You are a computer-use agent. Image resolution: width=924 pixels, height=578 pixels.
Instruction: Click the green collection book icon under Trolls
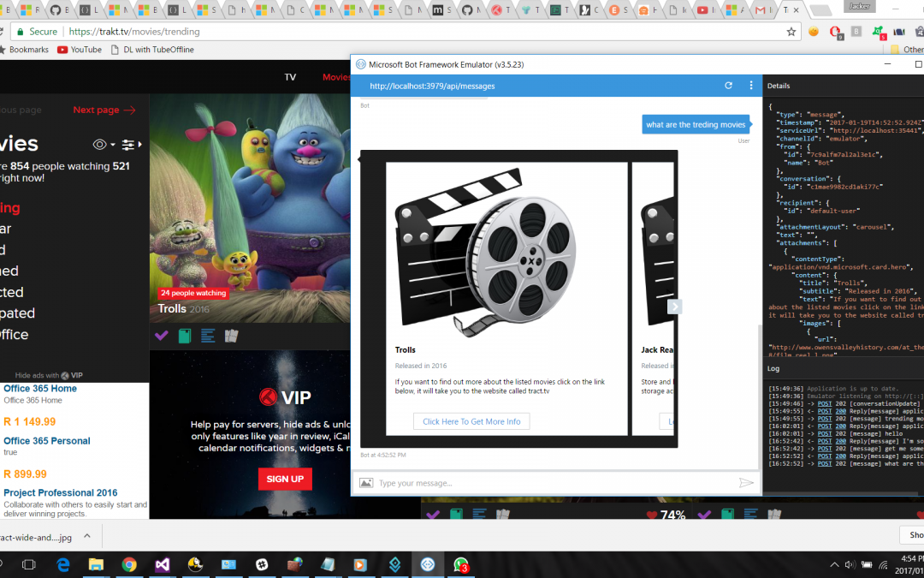point(184,337)
